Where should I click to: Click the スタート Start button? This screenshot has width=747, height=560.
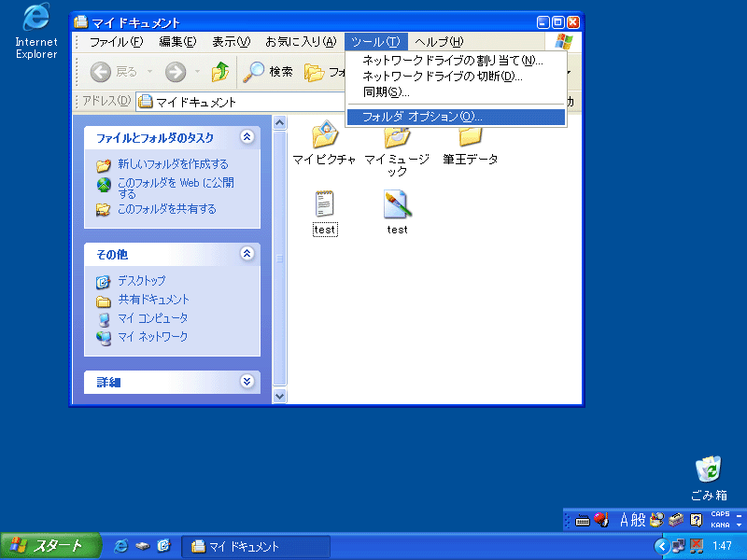pyautogui.click(x=50, y=546)
